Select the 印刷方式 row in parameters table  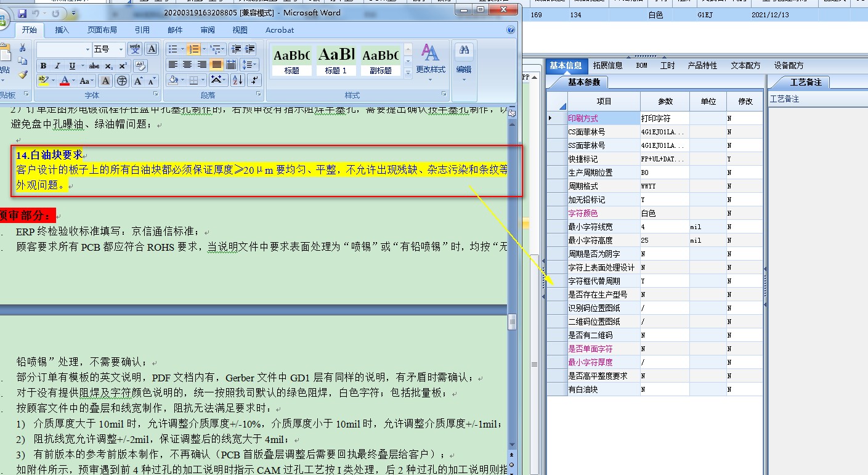[x=655, y=118]
